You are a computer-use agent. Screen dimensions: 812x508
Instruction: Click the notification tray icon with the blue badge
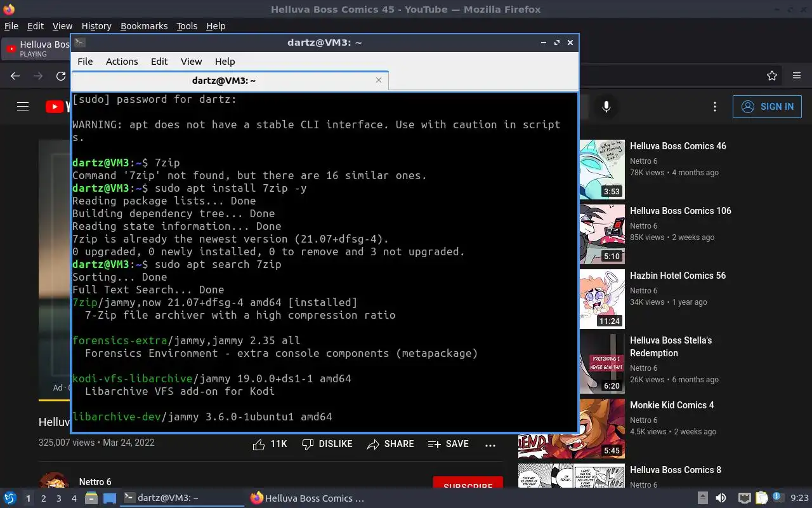777,497
